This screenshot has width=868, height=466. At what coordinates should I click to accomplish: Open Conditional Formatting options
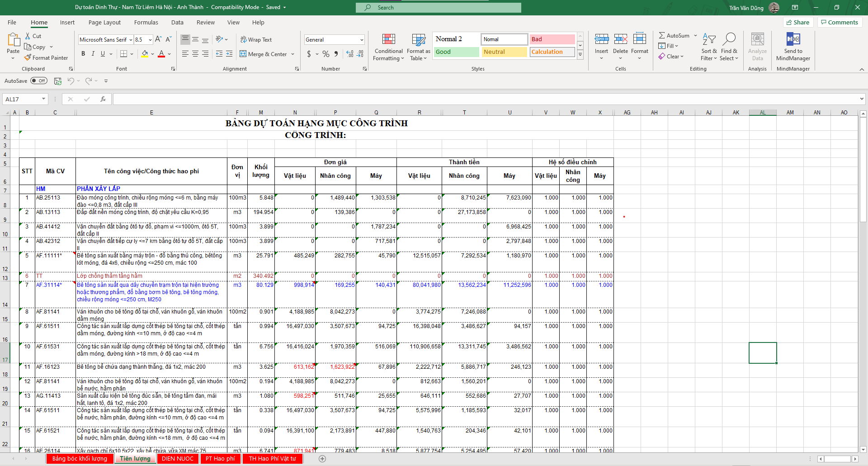coord(388,47)
